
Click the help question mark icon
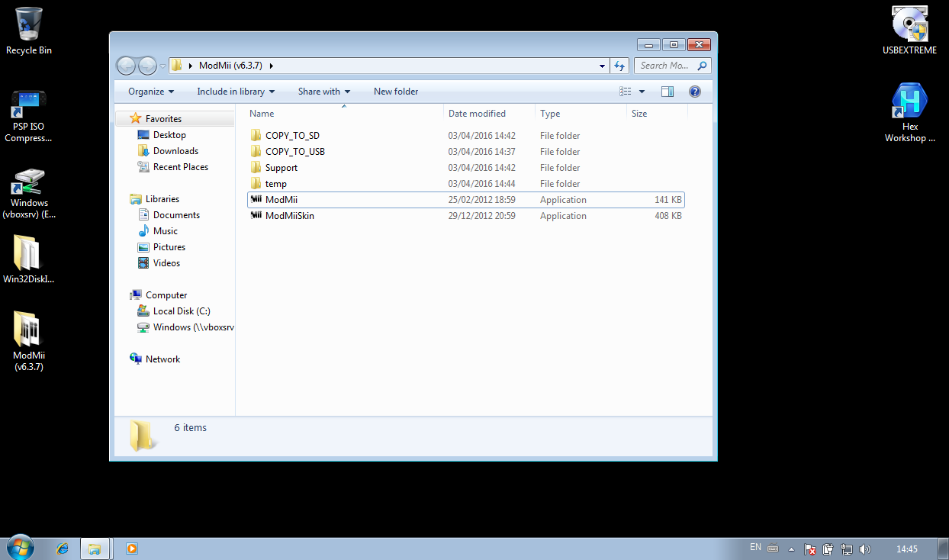(x=694, y=92)
